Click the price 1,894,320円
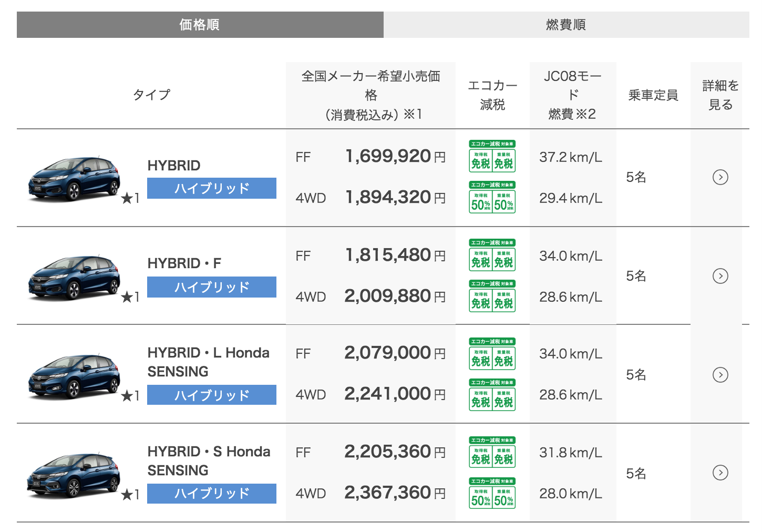Screen dimensions: 762x532 click(x=395, y=197)
